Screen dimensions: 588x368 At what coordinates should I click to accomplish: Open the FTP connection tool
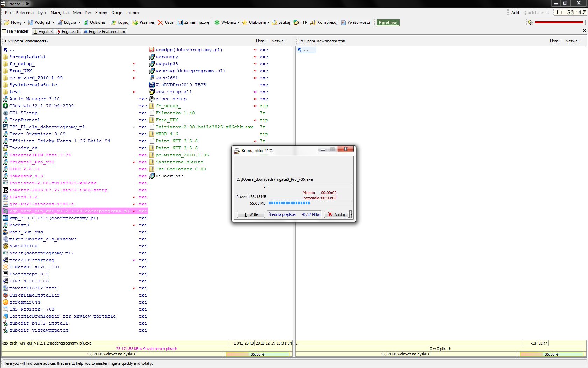(300, 22)
